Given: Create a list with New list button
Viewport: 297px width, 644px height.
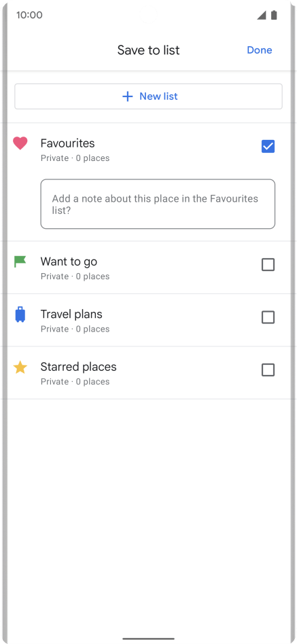Looking at the screenshot, I should [148, 96].
